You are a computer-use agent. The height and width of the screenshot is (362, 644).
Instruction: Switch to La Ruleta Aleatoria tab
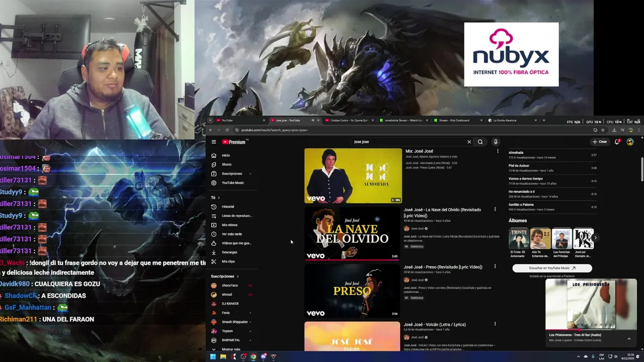512,120
